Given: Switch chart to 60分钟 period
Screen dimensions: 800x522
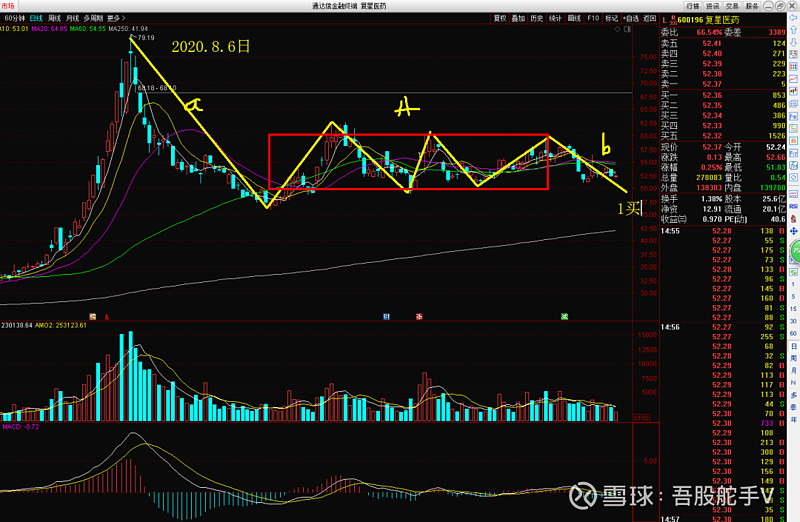Looking at the screenshot, I should tap(14, 18).
